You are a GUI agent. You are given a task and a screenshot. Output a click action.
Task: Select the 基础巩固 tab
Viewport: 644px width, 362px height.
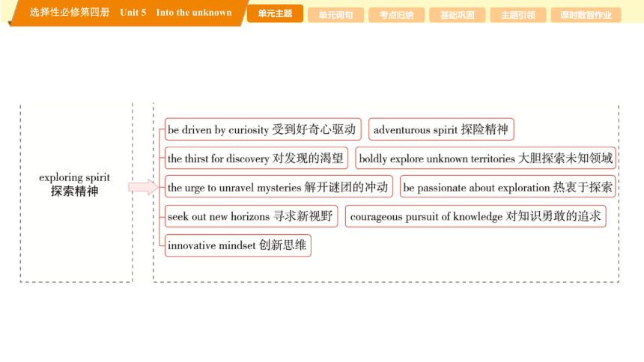click(x=457, y=15)
